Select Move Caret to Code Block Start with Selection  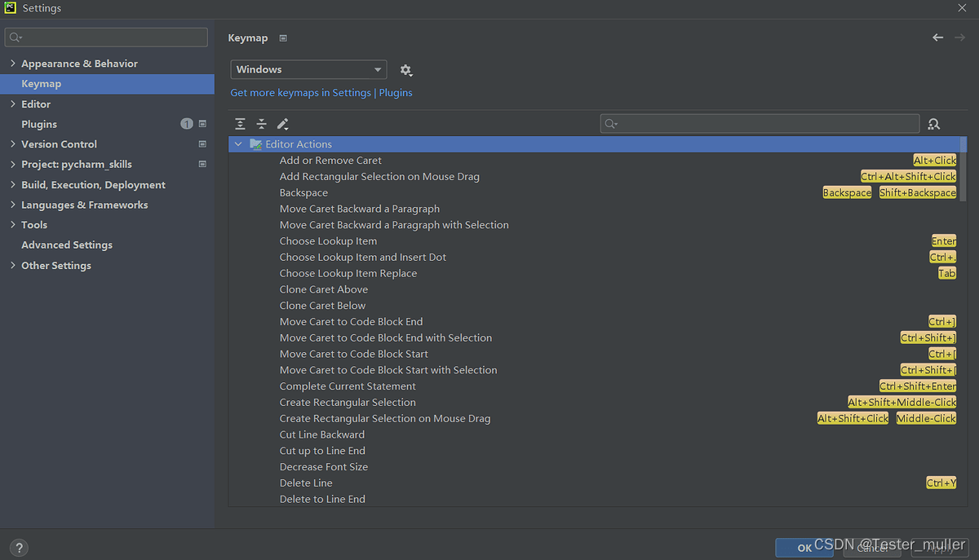point(388,370)
